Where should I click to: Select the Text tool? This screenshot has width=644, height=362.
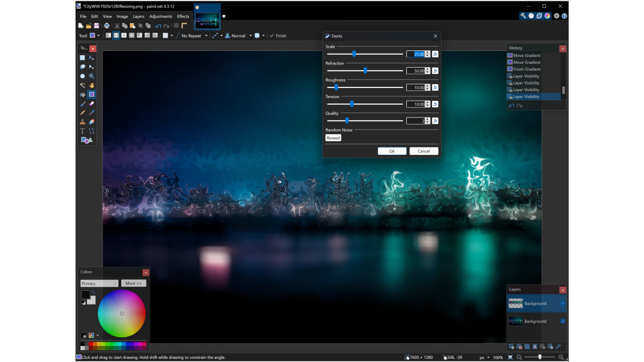pos(82,130)
